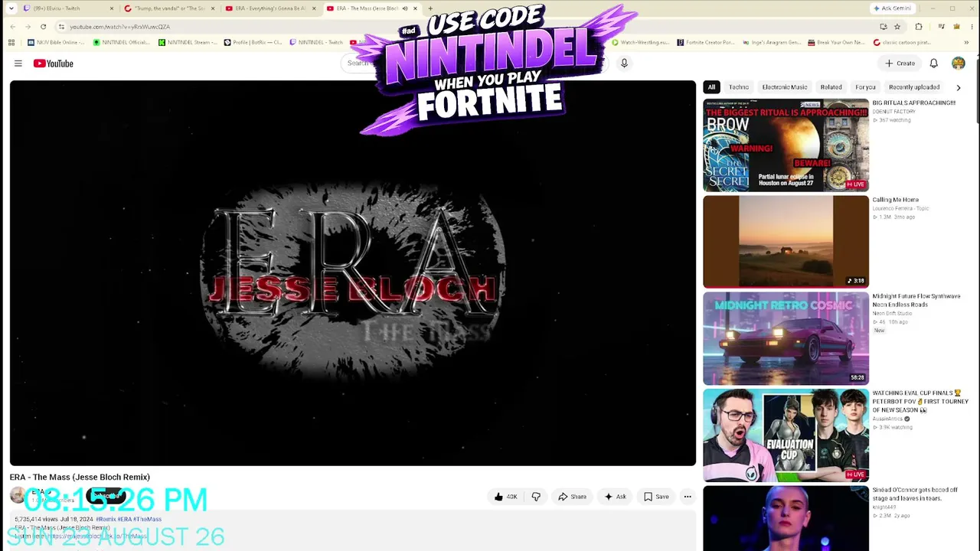Like the ERA video

tap(505, 497)
